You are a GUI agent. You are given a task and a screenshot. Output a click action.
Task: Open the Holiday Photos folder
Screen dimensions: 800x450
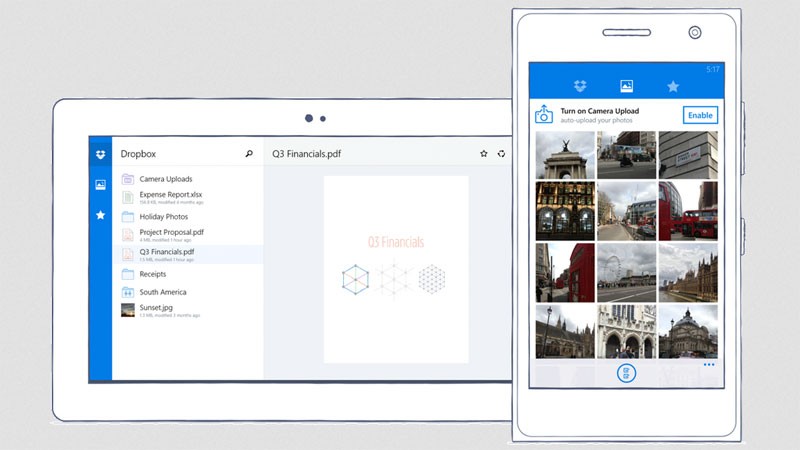tap(163, 216)
